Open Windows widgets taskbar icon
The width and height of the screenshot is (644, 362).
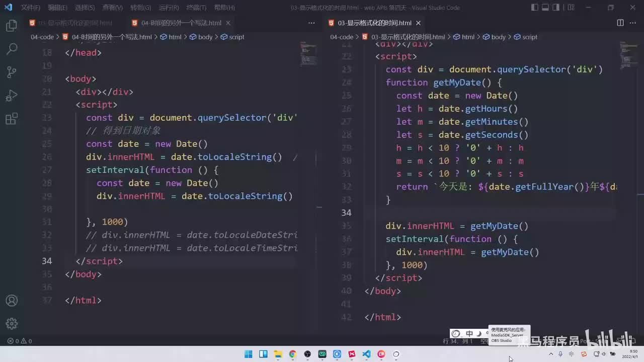point(263,354)
